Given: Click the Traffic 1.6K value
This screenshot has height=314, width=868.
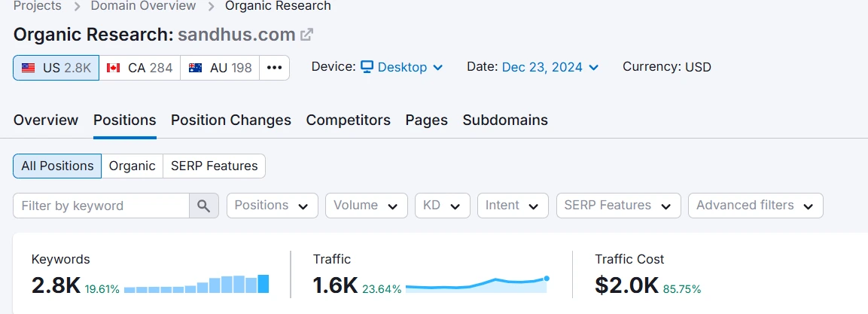Looking at the screenshot, I should [x=335, y=285].
